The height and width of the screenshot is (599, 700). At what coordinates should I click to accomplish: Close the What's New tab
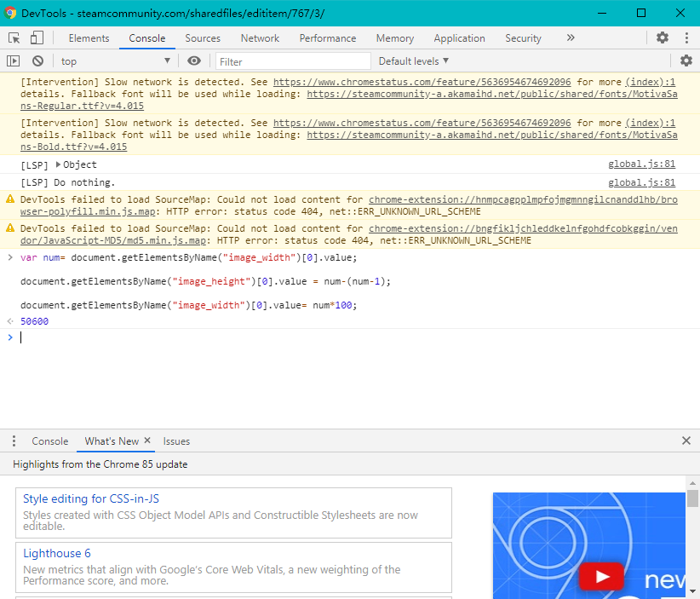coord(147,441)
